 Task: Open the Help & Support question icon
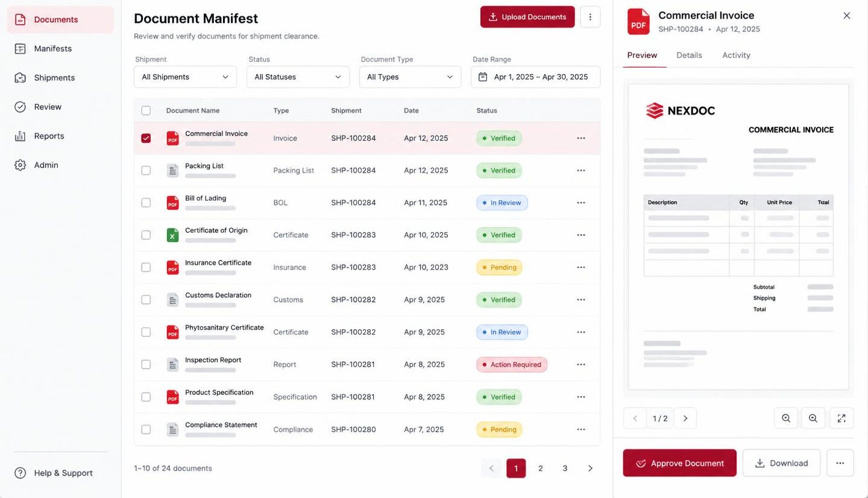(x=20, y=473)
